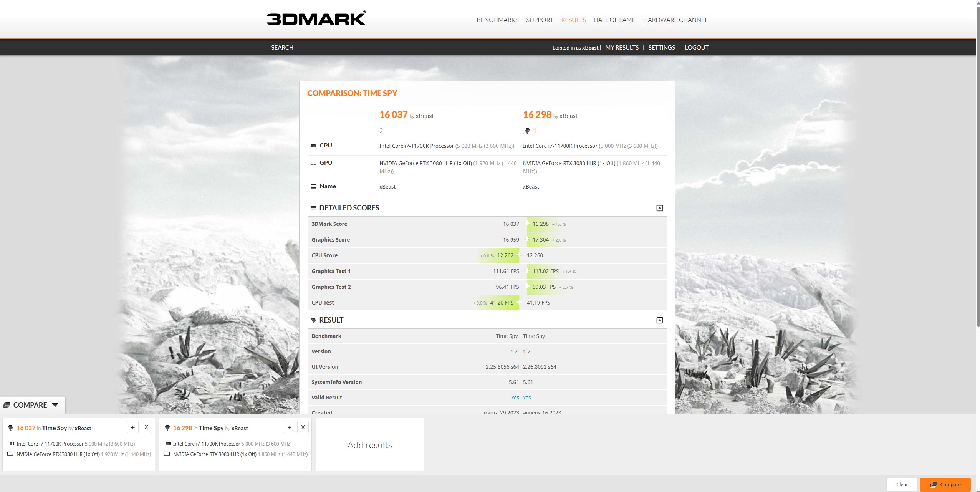
Task: Click the orange Compare button
Action: (x=945, y=484)
